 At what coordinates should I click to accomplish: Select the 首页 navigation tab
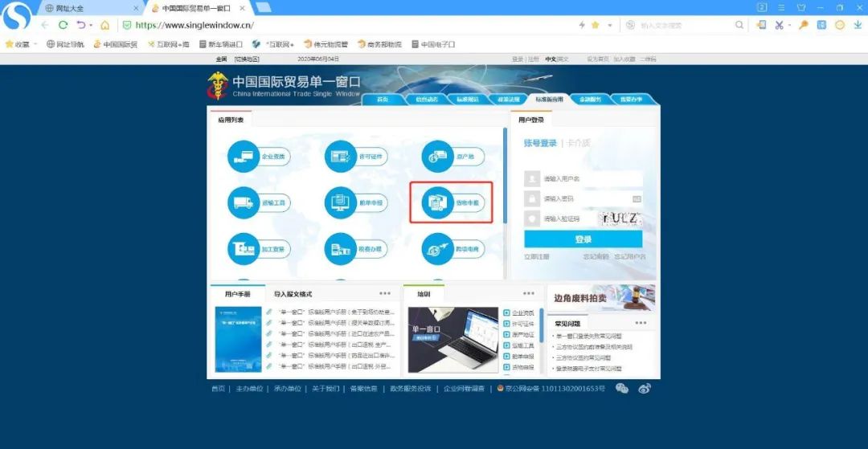point(383,100)
